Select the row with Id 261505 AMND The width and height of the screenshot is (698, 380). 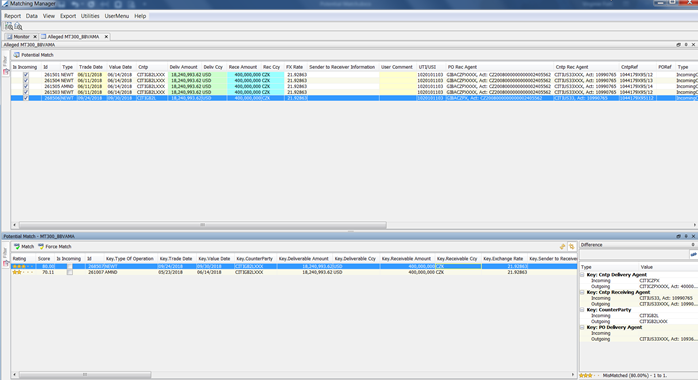point(354,86)
